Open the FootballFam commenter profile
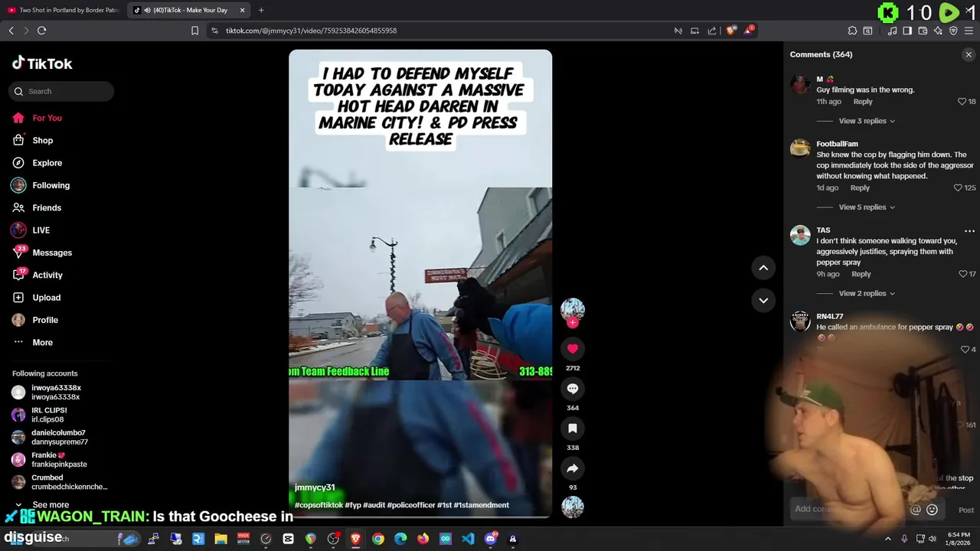 tap(837, 144)
